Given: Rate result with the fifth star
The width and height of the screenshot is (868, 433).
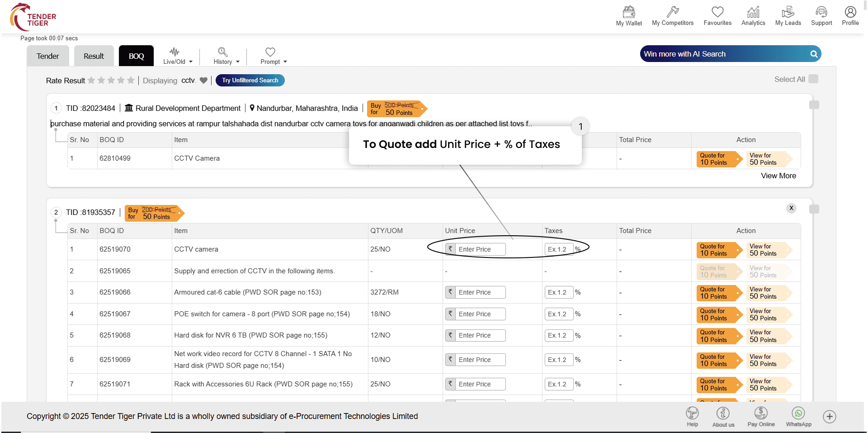Looking at the screenshot, I should click(x=131, y=81).
